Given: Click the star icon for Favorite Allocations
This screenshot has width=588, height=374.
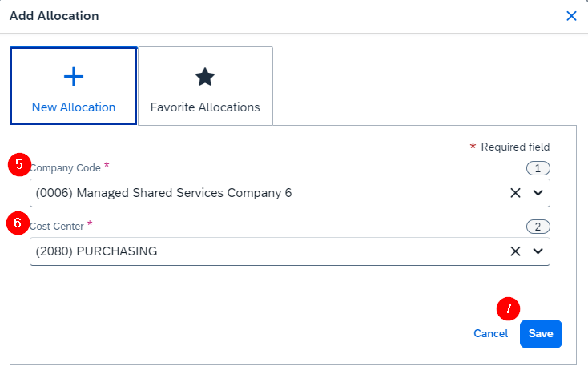Looking at the screenshot, I should click(205, 77).
